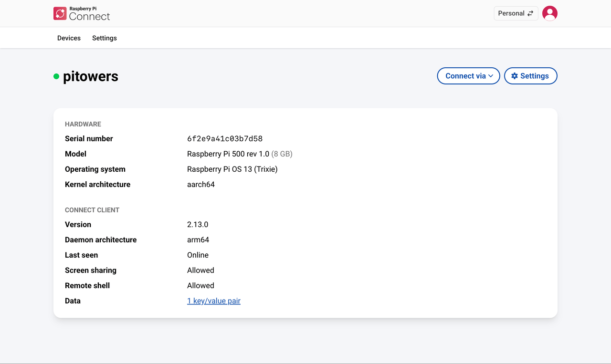Viewport: 611px width, 364px height.
Task: Click the CONNECT CLIENT section header
Action: point(92,210)
